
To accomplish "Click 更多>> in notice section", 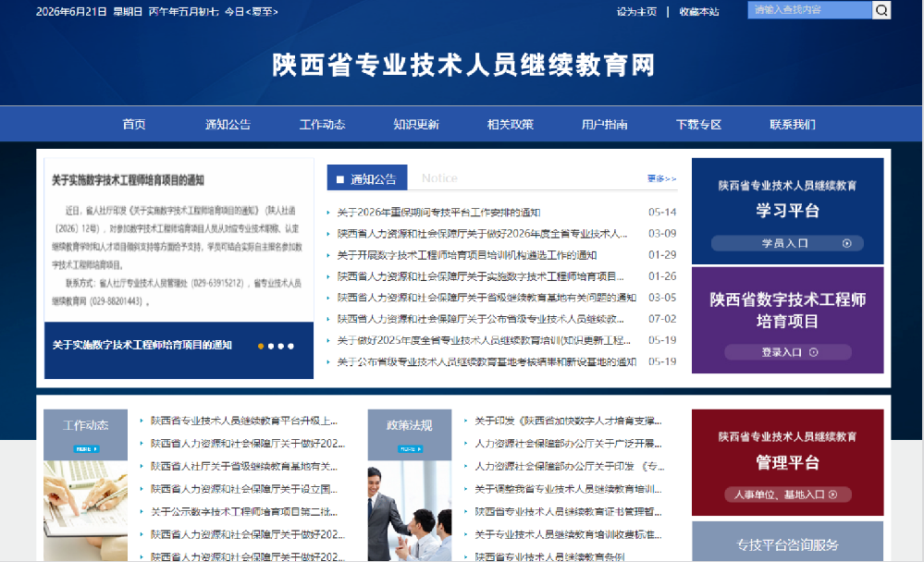I will click(x=661, y=178).
